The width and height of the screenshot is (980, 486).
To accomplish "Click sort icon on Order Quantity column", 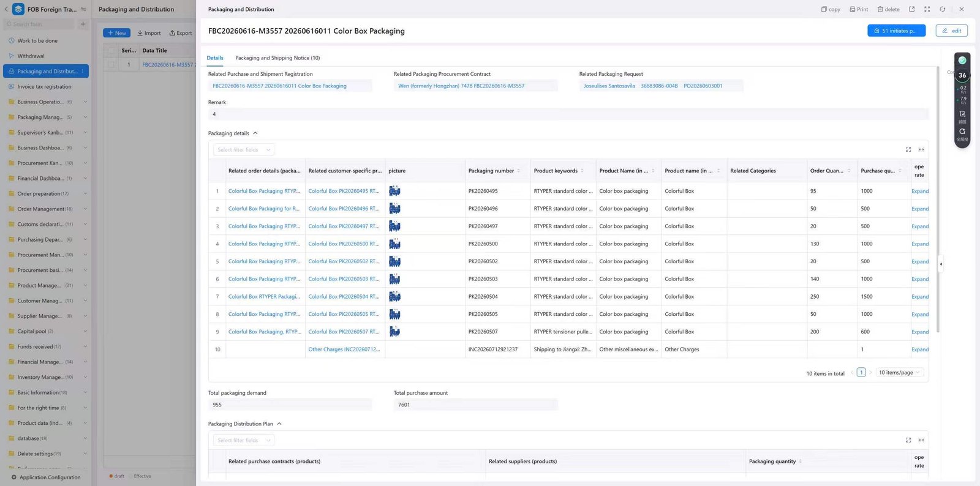I will point(849,171).
